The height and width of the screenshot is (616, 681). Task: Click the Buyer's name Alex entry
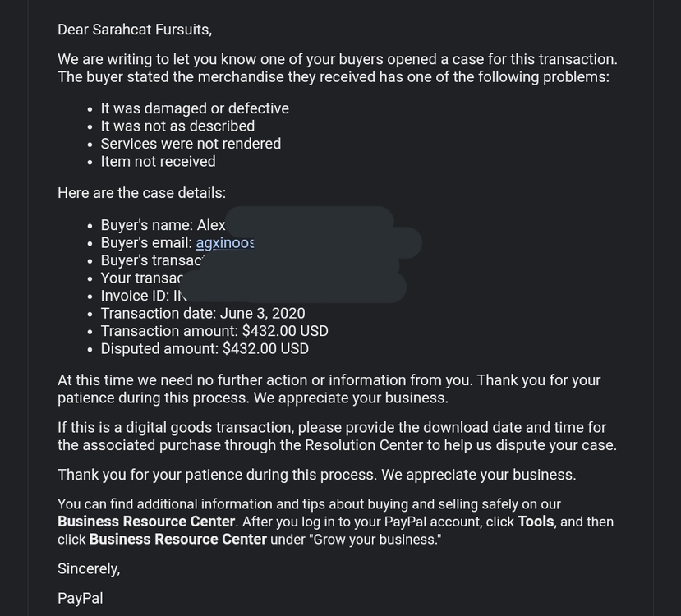[163, 225]
